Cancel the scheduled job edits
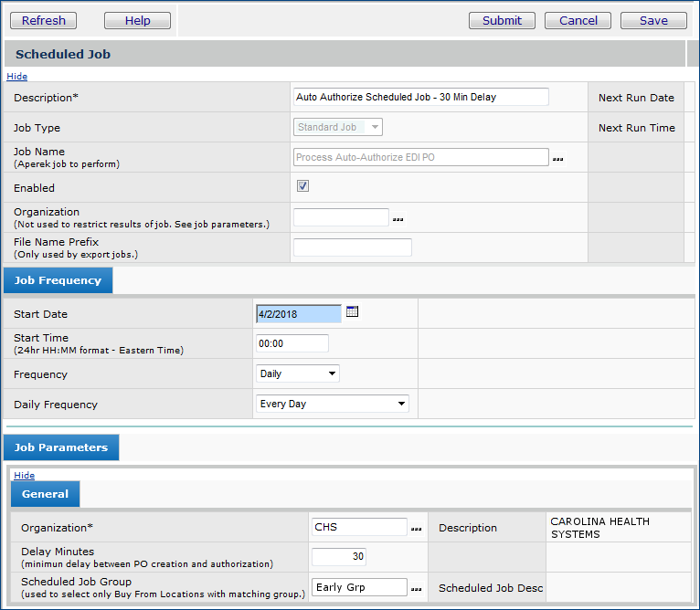The width and height of the screenshot is (700, 610). coord(578,20)
